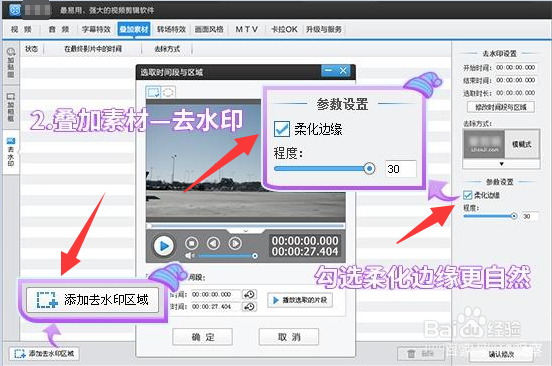The height and width of the screenshot is (366, 552).
Task: Collapse the player control chevron
Action: point(246,231)
